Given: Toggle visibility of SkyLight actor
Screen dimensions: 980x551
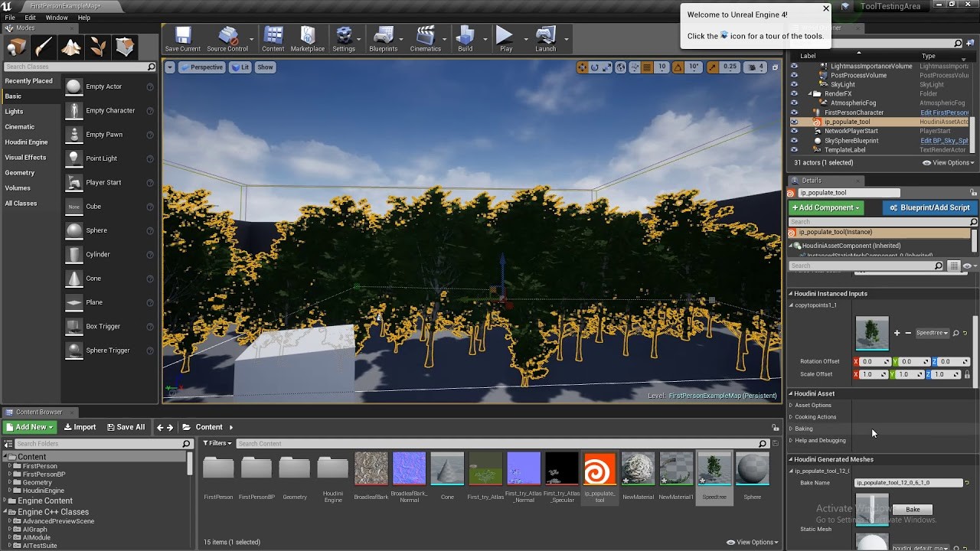Looking at the screenshot, I should point(794,85).
